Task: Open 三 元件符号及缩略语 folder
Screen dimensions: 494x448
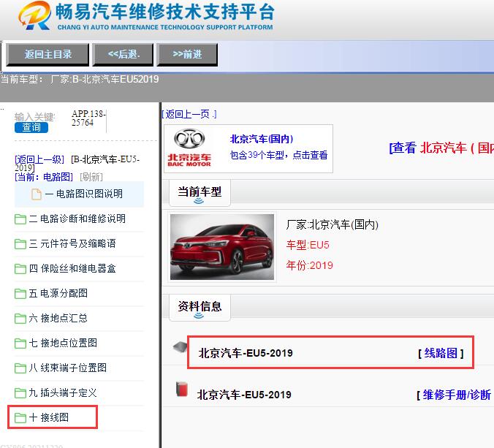Action: (72, 243)
